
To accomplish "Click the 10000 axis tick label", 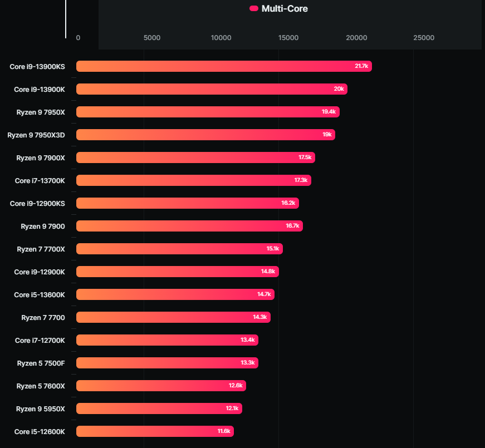I will (221, 38).
